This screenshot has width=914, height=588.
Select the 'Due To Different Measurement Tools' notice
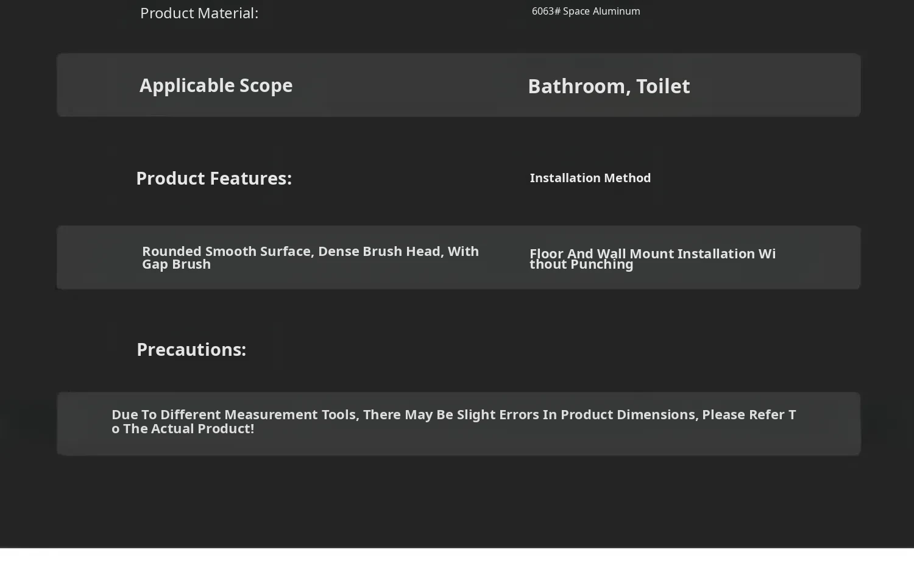[454, 421]
